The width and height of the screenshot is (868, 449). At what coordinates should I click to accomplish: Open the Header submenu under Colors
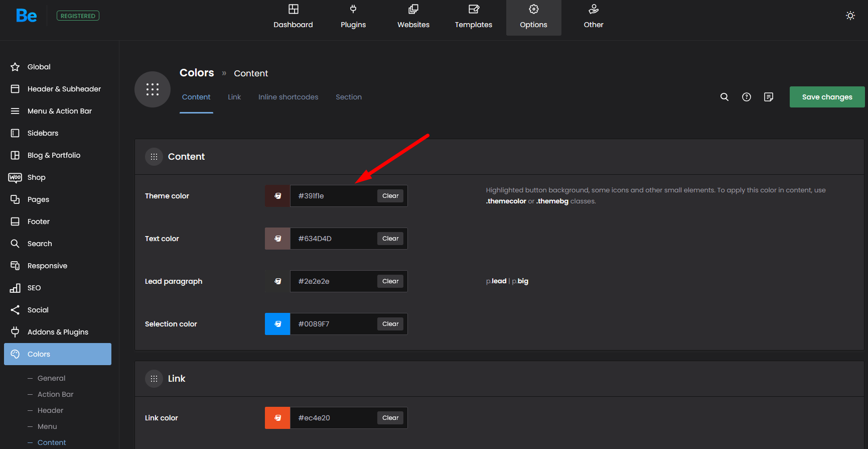[x=50, y=410]
